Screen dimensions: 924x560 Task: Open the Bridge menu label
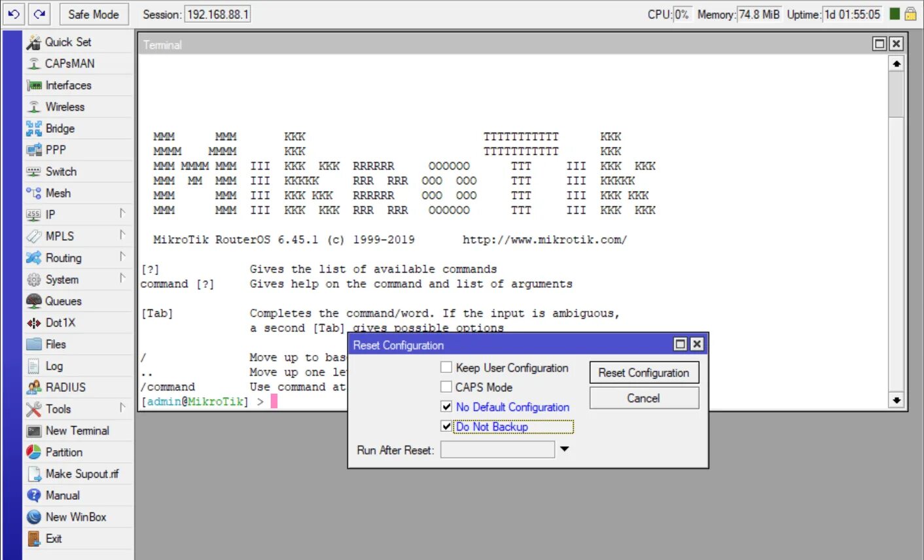(60, 129)
